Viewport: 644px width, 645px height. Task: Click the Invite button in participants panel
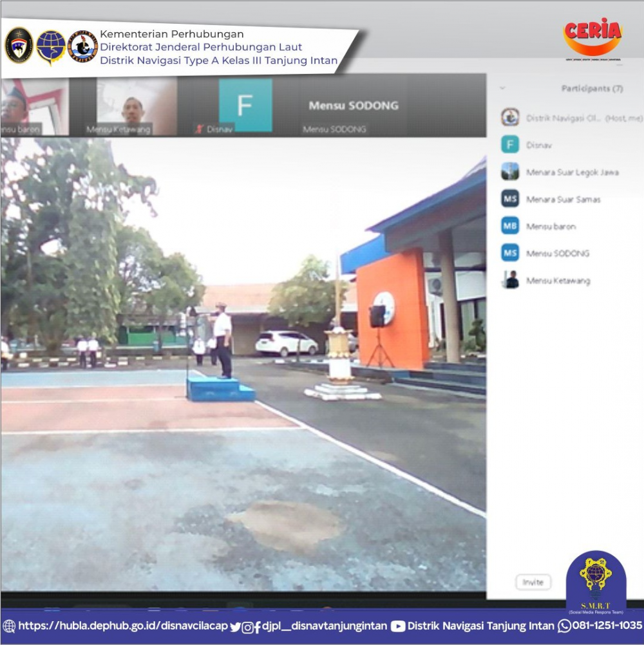tap(533, 582)
